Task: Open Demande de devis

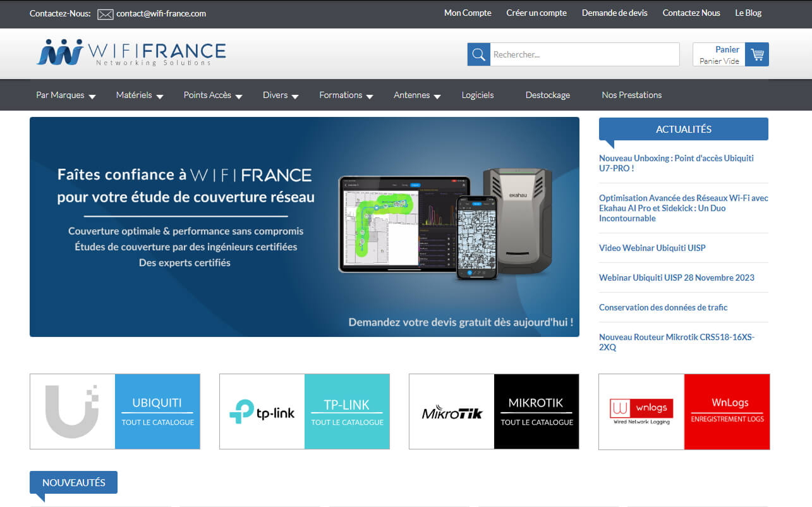Action: (x=614, y=13)
